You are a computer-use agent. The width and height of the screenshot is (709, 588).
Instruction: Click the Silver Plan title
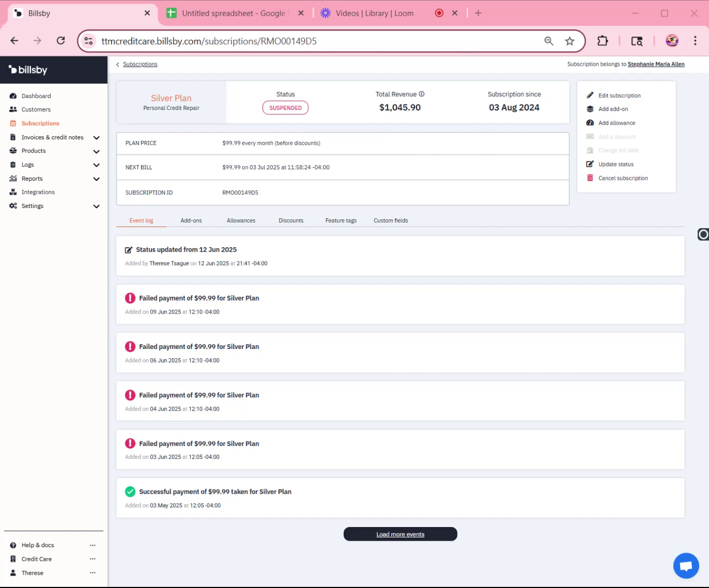[x=171, y=98]
